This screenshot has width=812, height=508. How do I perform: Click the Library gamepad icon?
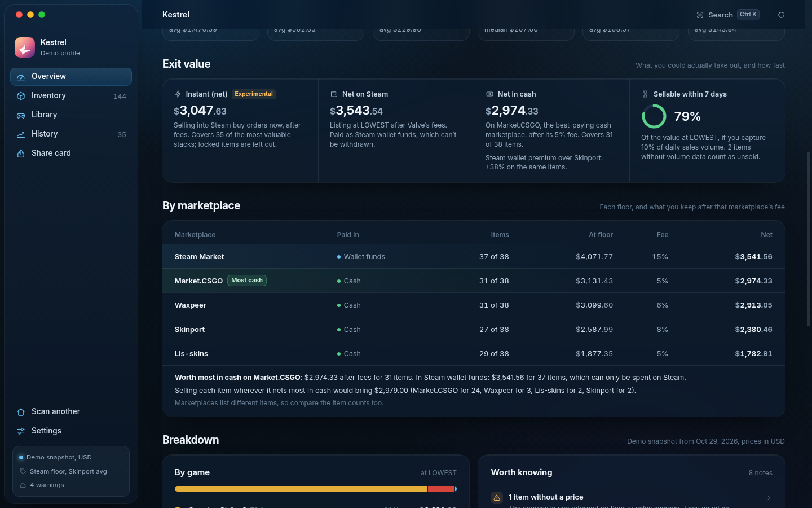(21, 115)
